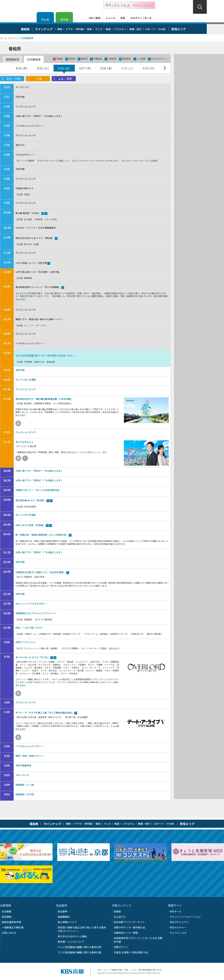Open X (Twitter) icon for きょうとDays
This screenshot has height=980, width=224.
point(25,458)
